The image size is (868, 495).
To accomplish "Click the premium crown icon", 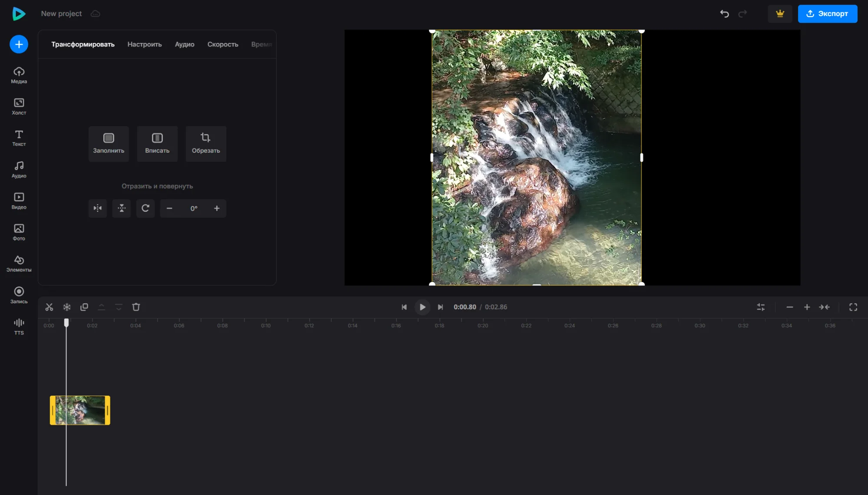I will (780, 14).
